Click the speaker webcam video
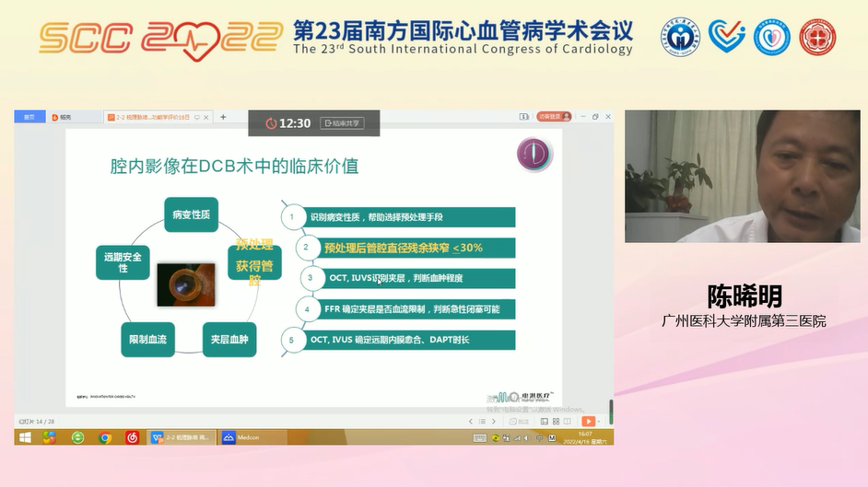 point(743,177)
